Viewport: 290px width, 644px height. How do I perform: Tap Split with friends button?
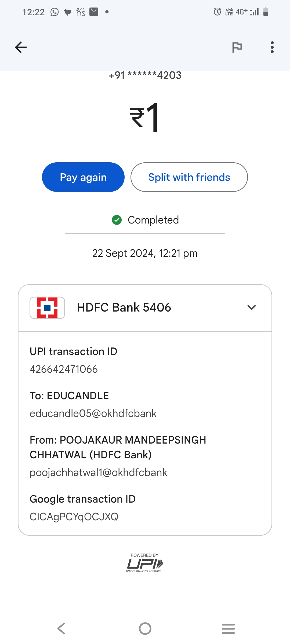pyautogui.click(x=189, y=177)
